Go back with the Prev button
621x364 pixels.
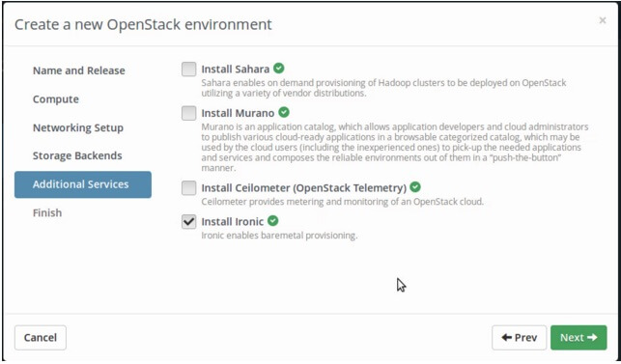click(520, 338)
